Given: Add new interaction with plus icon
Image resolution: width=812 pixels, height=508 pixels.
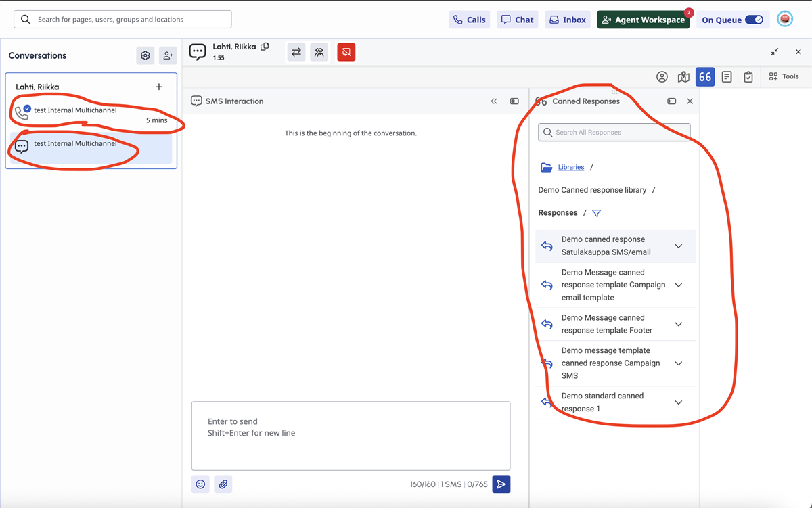Looking at the screenshot, I should click(x=159, y=87).
